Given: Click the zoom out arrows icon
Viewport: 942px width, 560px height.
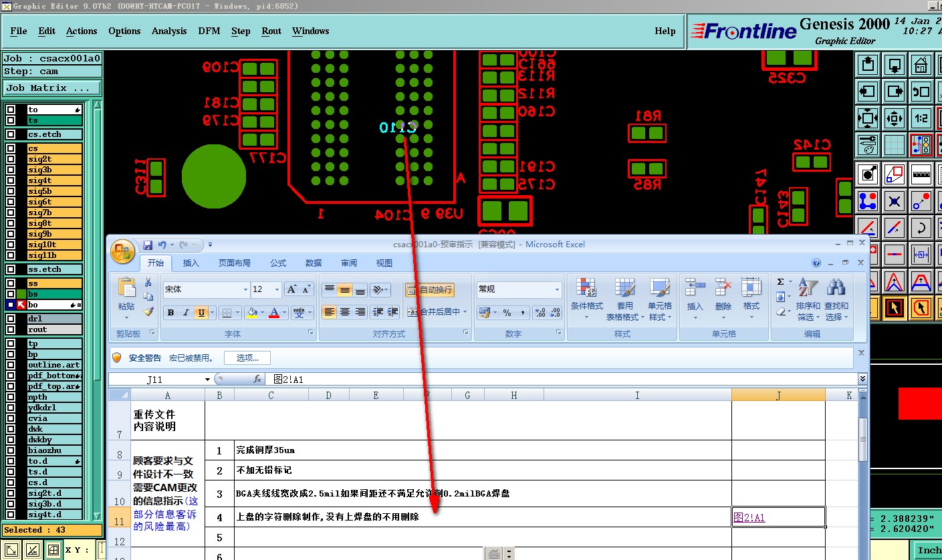Looking at the screenshot, I should (x=868, y=118).
